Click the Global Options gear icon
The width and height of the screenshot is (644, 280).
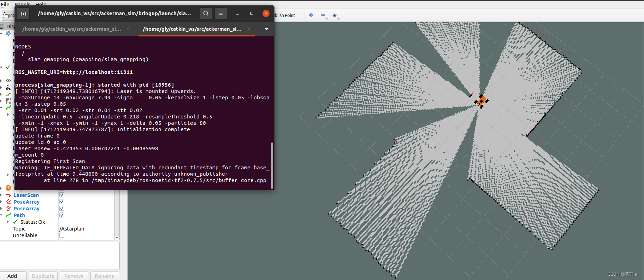[8, 33]
